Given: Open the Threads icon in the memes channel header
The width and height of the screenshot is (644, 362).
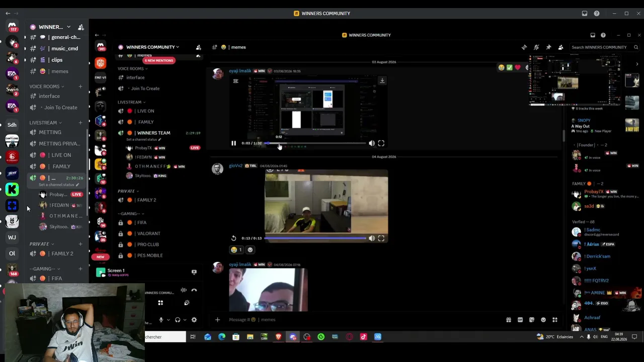Looking at the screenshot, I should pos(524,47).
